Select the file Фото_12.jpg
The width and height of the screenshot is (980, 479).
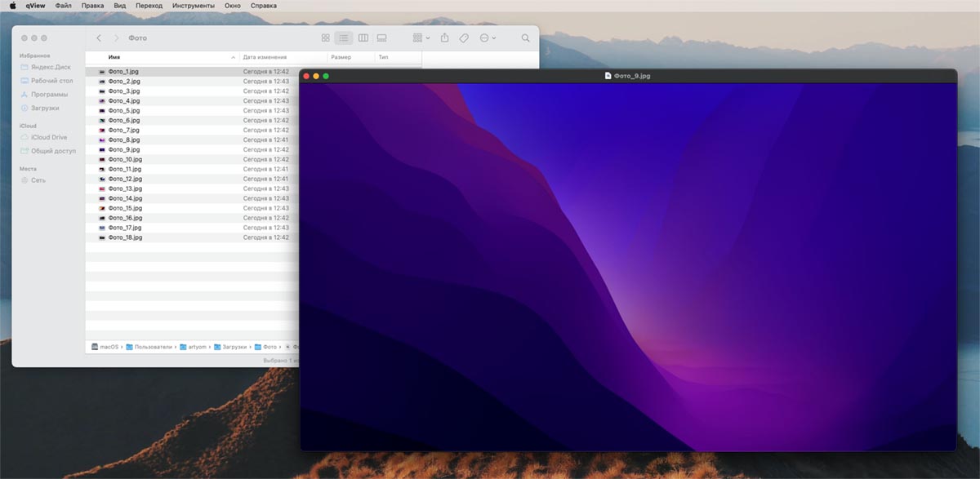pos(125,179)
